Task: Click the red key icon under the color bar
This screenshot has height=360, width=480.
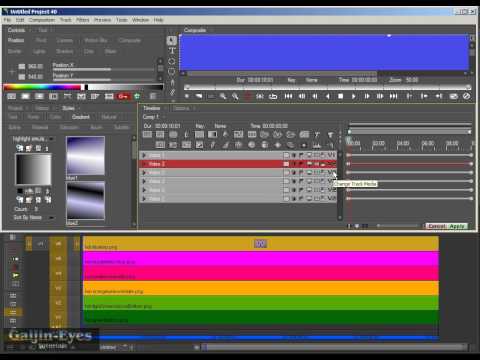Action: pyautogui.click(x=123, y=96)
